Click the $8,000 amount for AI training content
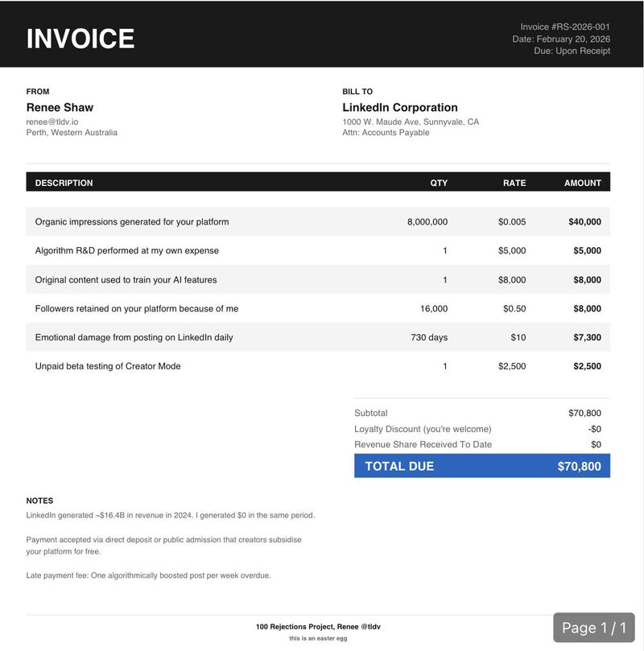This screenshot has width=644, height=651. tap(587, 279)
